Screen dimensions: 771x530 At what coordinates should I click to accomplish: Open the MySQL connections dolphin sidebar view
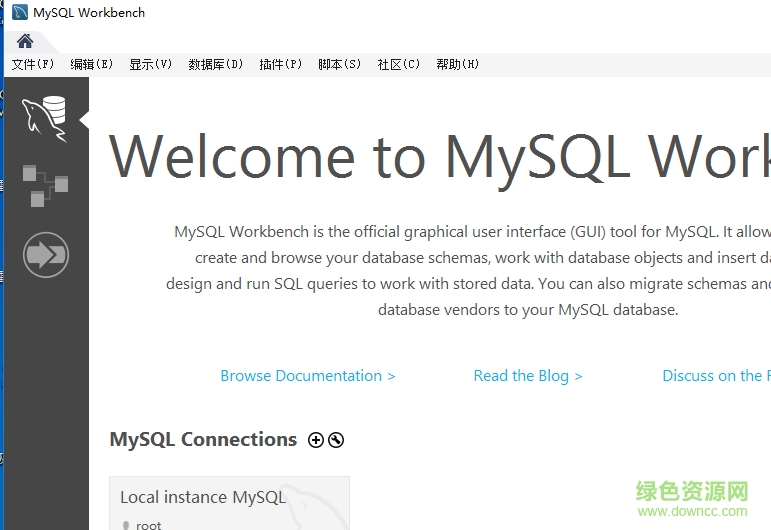(x=45, y=119)
